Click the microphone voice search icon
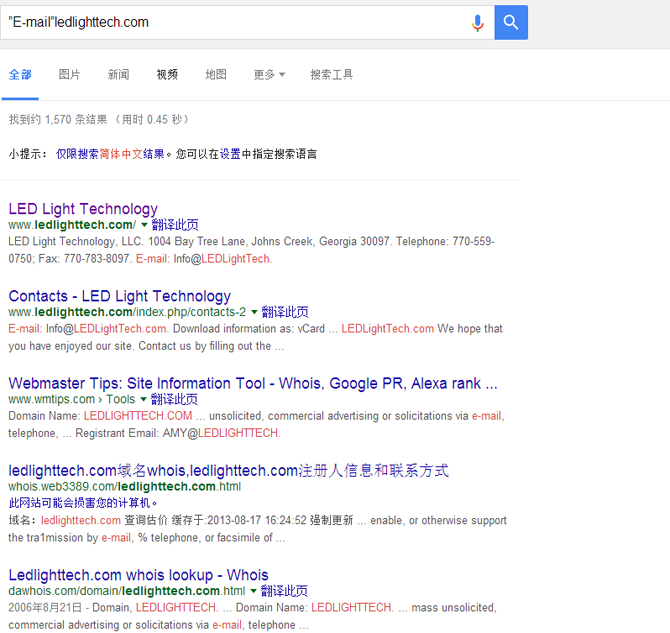Image resolution: width=670 pixels, height=633 pixels. 477,23
